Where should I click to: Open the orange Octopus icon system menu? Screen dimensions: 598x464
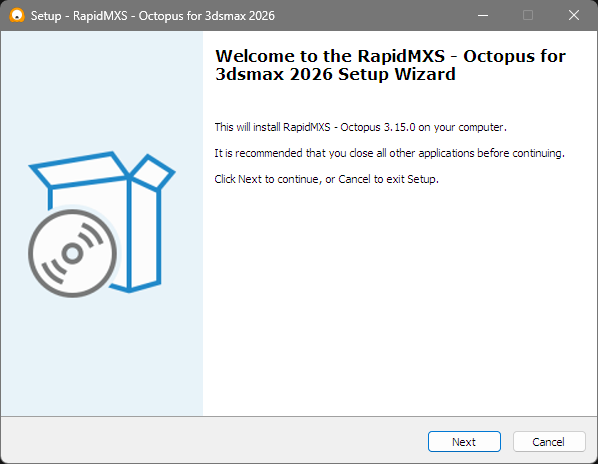[x=17, y=16]
